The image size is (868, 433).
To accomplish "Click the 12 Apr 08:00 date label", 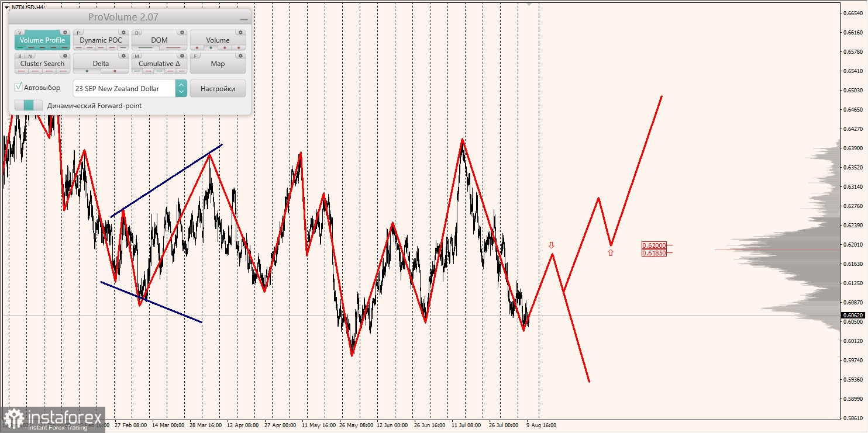I will click(243, 425).
